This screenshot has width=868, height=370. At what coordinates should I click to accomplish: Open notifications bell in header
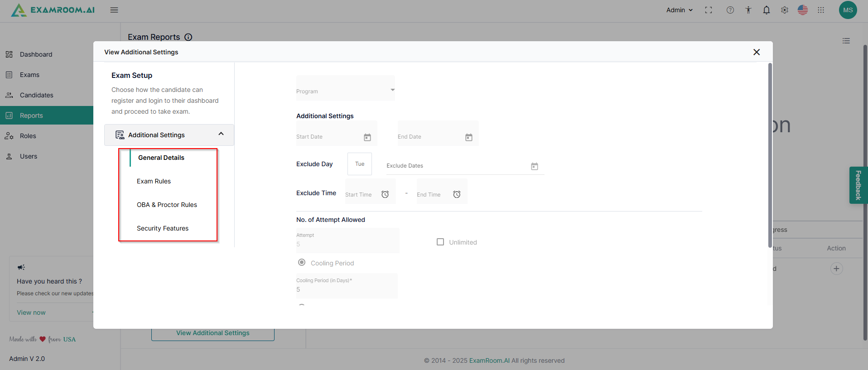pyautogui.click(x=766, y=10)
